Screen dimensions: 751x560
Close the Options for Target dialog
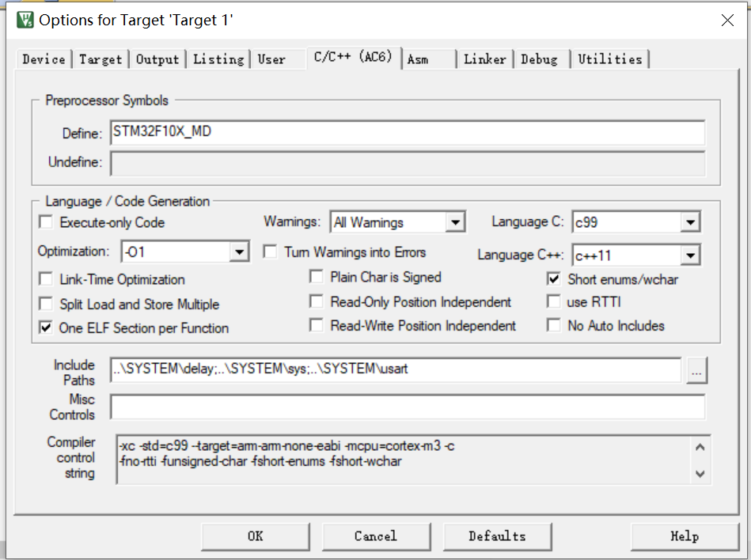click(x=727, y=20)
